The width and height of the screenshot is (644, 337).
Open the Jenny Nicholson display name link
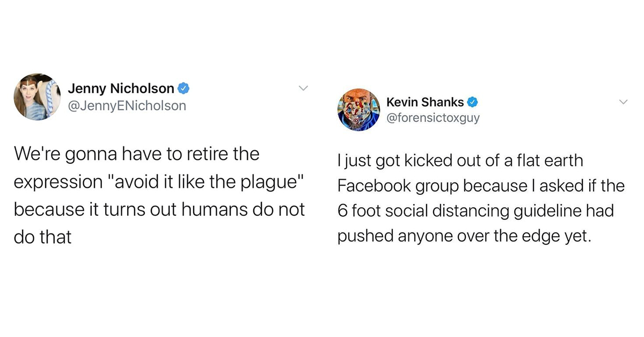tap(121, 88)
